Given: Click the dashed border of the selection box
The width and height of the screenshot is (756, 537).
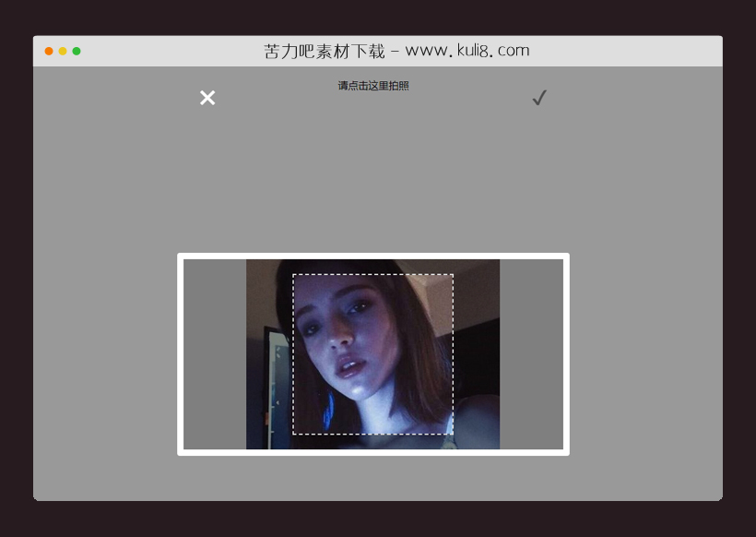Looking at the screenshot, I should pyautogui.click(x=372, y=275).
